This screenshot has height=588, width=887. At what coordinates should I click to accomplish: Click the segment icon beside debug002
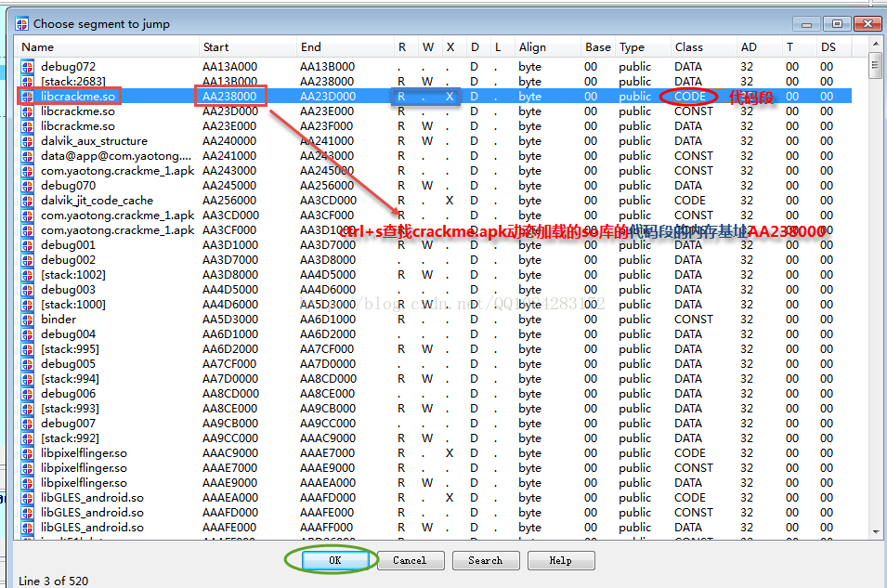point(27,260)
